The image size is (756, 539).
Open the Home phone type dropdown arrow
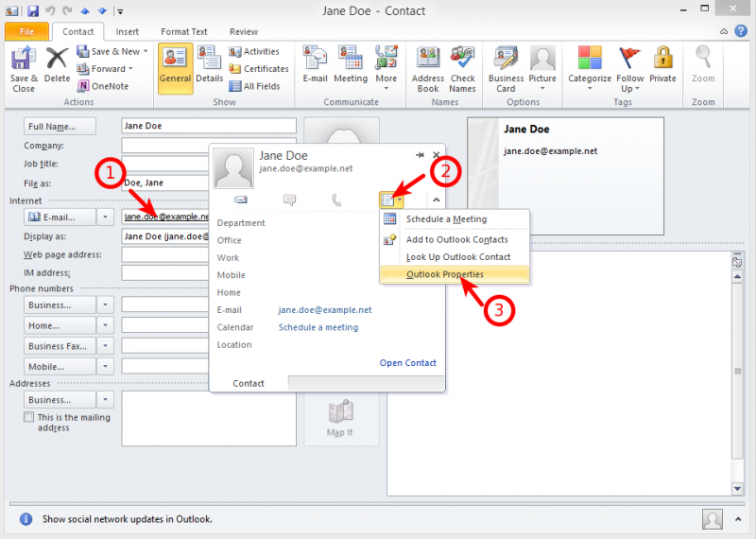[x=105, y=325]
